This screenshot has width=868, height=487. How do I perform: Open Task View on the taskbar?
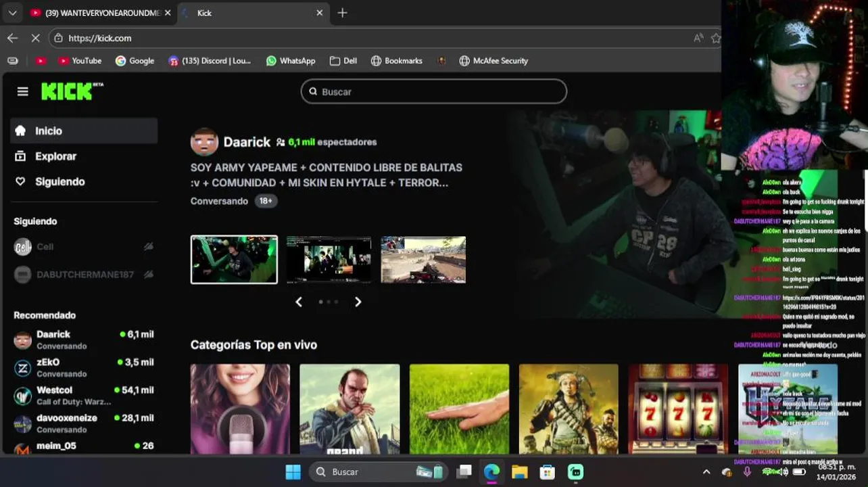pos(464,471)
